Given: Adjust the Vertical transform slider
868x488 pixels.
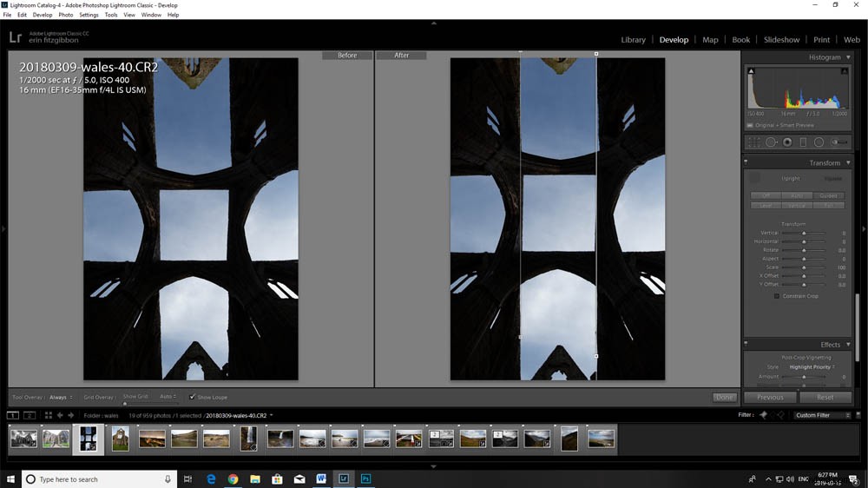Looking at the screenshot, I should [804, 234].
